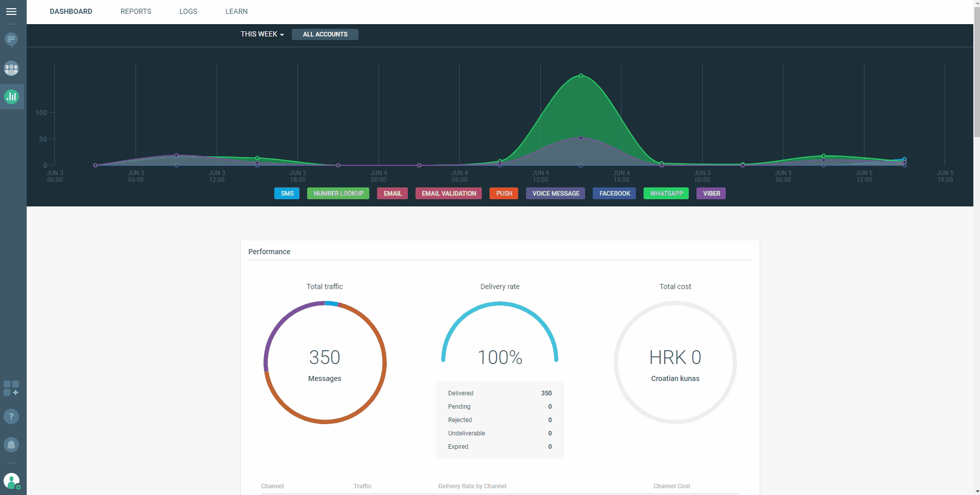Click the page vertical scrollbar
This screenshot has height=495, width=980.
point(976,72)
